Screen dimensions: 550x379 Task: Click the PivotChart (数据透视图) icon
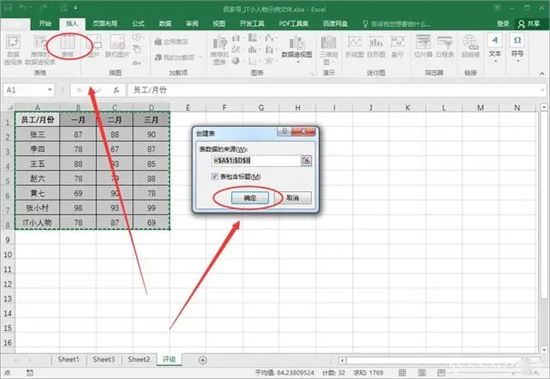click(x=297, y=48)
